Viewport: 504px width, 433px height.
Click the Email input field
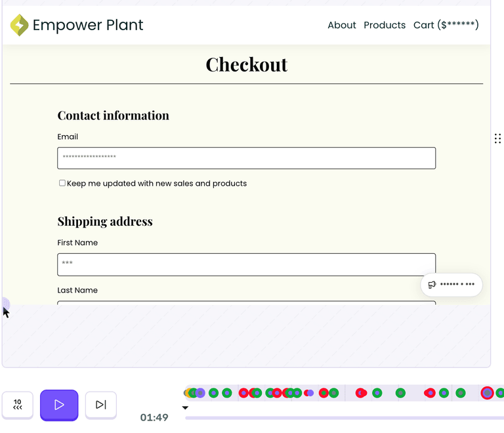(246, 158)
